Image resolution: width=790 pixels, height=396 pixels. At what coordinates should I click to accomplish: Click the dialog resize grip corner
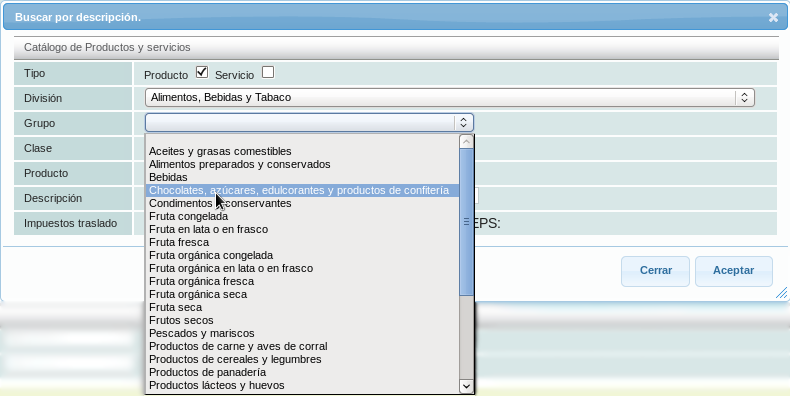click(781, 293)
